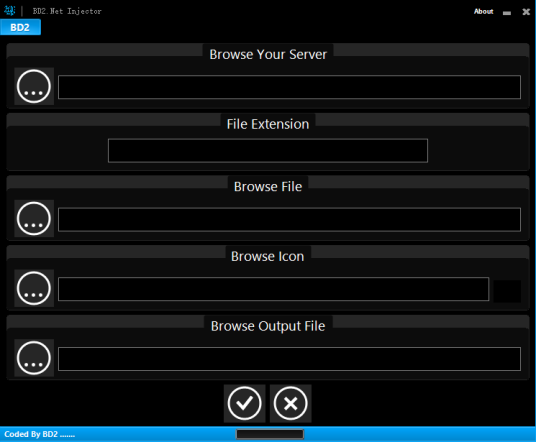Select the BD2 tab
The image size is (536, 442).
tap(20, 27)
